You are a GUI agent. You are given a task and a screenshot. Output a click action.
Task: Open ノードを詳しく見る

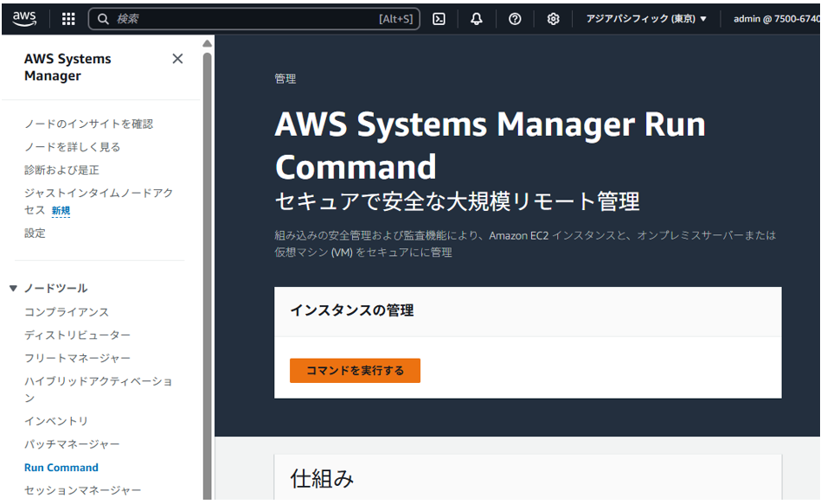point(73,147)
